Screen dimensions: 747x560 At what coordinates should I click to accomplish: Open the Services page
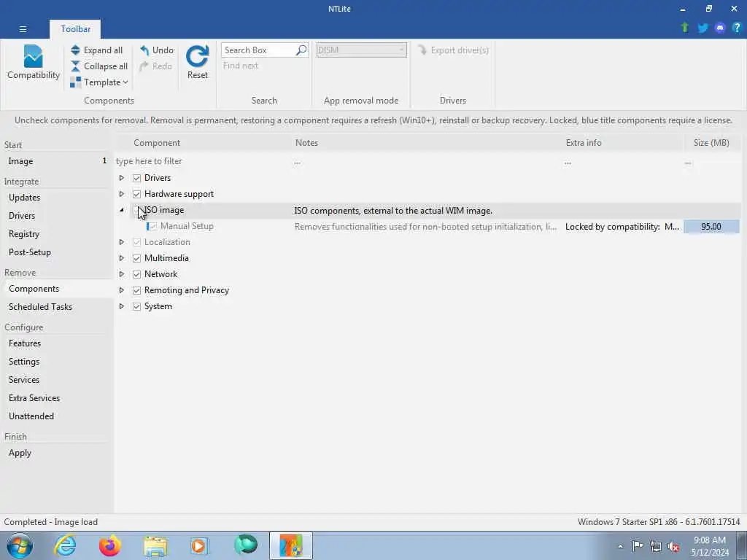click(57, 379)
